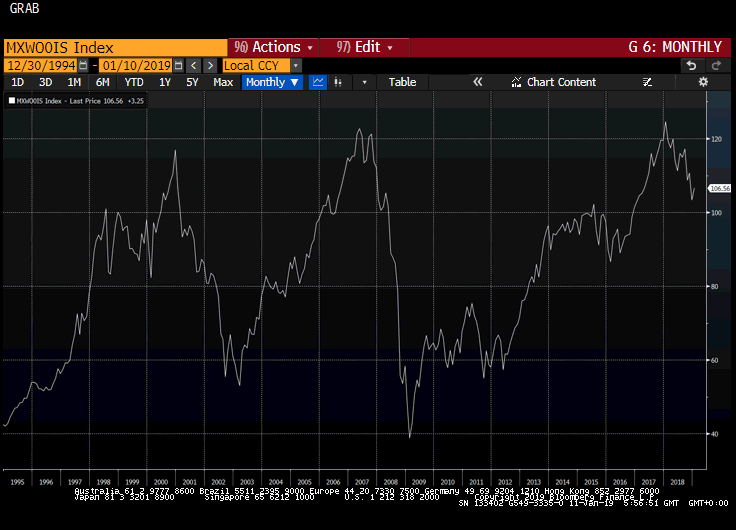Open the Local CCY currency dropdown

tap(296, 65)
